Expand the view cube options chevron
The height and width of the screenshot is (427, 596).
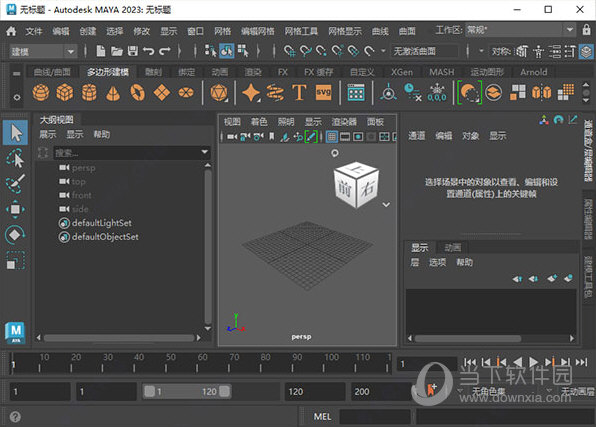386,205
